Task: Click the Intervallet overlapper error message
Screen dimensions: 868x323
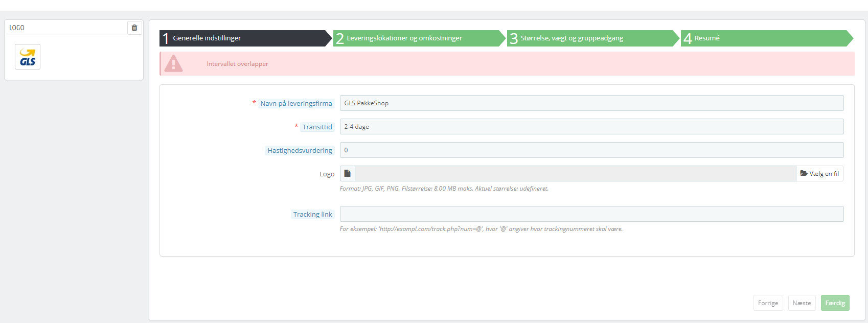Action: click(238, 64)
